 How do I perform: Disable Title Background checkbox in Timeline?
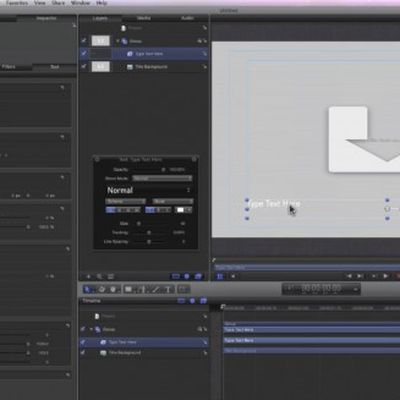pos(83,353)
